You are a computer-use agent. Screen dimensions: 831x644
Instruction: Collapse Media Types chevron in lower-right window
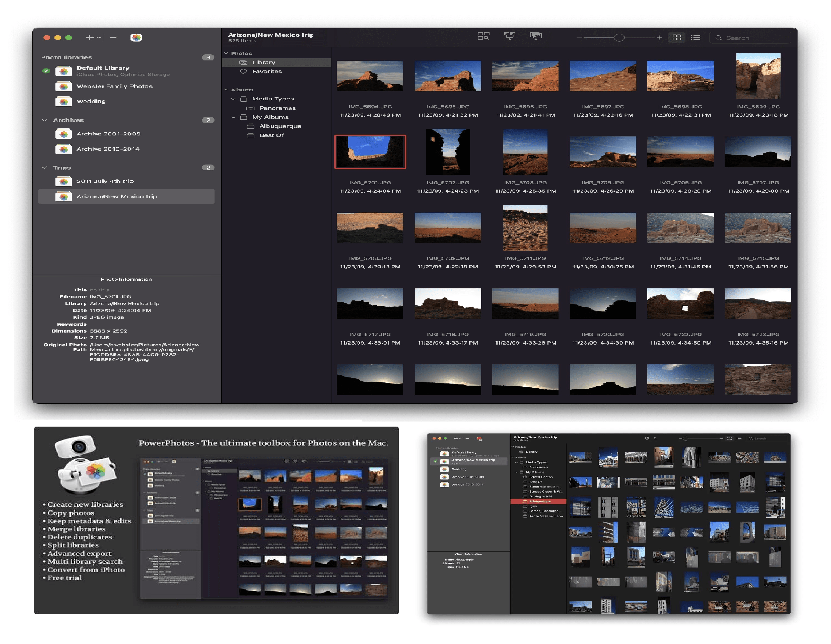516,462
